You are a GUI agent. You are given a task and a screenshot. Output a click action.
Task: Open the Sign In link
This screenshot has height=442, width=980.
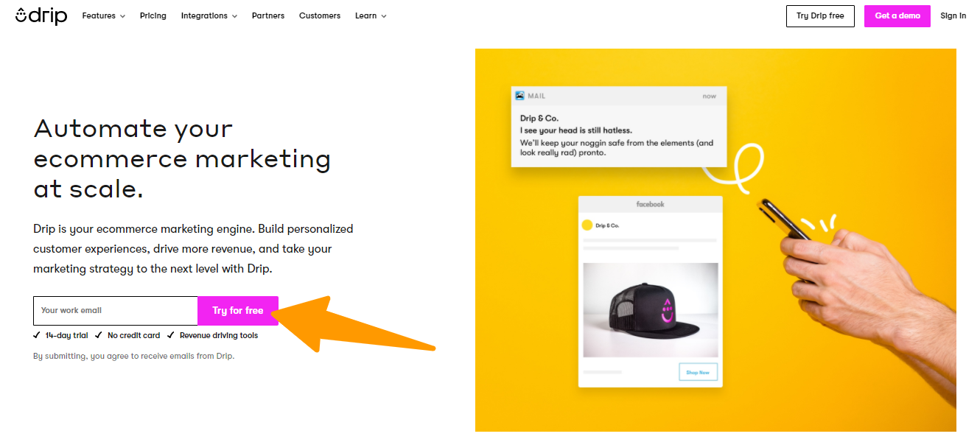pyautogui.click(x=953, y=16)
